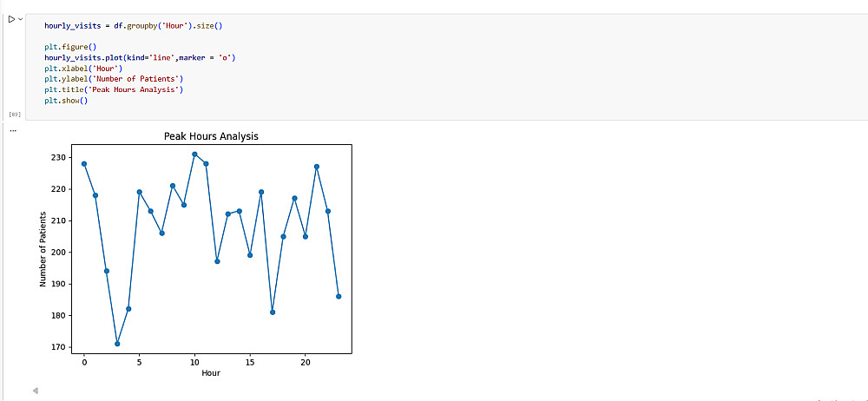The width and height of the screenshot is (868, 401).
Task: Click the hourly_visits.plot line of code
Action: pyautogui.click(x=139, y=57)
